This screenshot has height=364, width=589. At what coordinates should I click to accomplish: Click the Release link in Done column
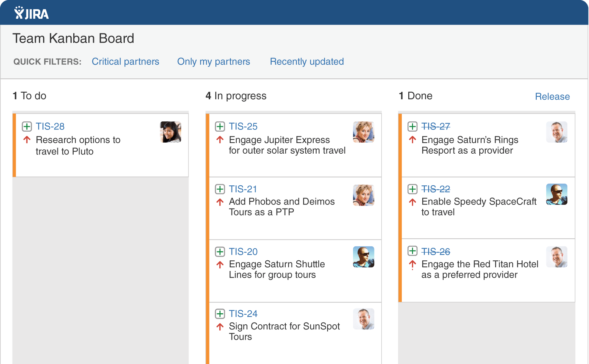tap(552, 96)
